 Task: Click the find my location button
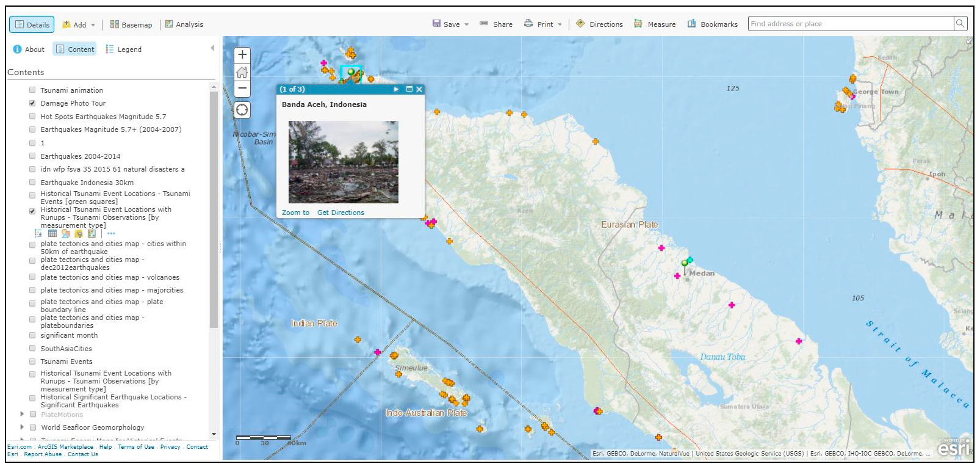coord(242,110)
